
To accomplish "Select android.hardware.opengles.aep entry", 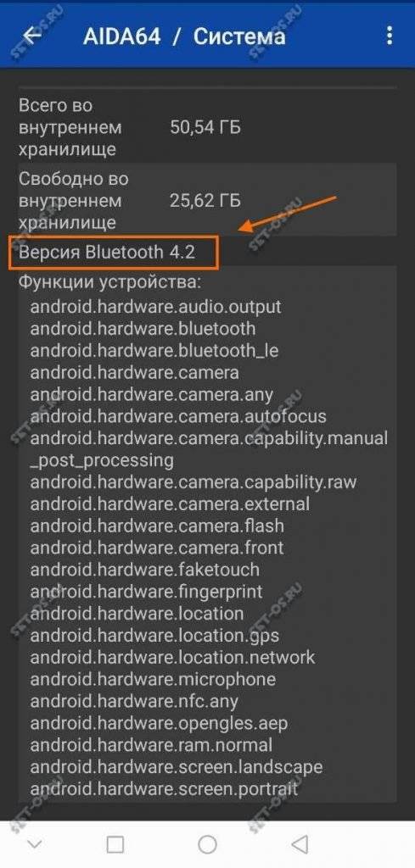I will (159, 724).
